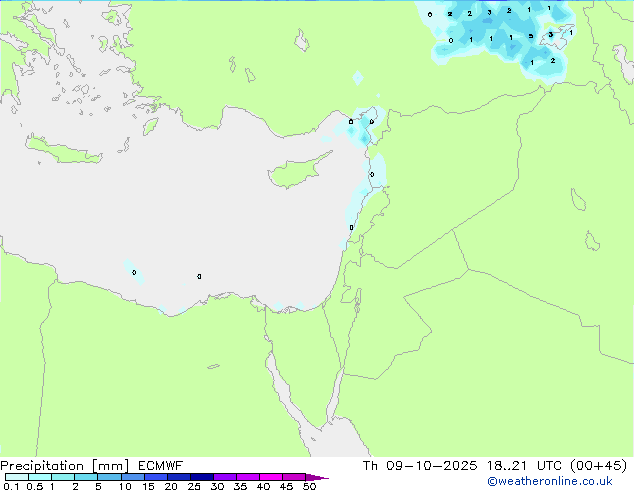
Task: Click the "20" legend scale value
Action: click(171, 486)
